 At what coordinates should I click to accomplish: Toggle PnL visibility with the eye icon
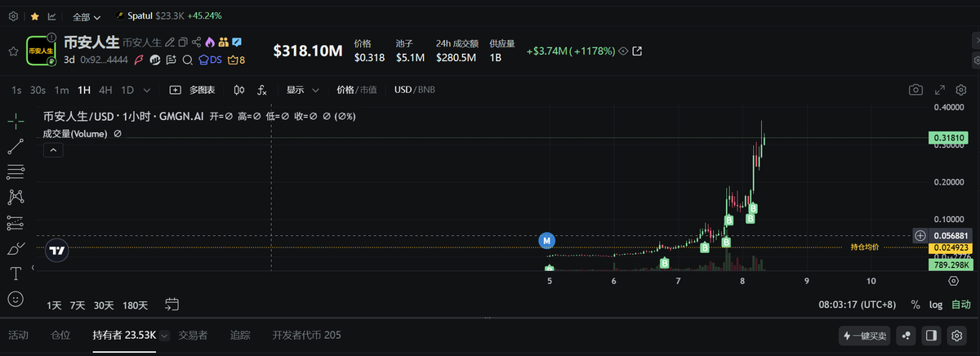tap(623, 51)
